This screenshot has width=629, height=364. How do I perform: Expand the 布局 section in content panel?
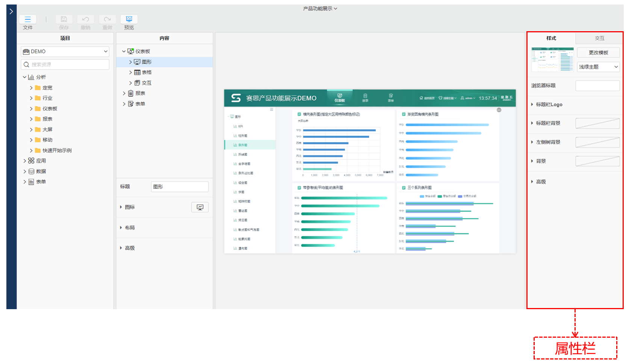(x=121, y=228)
